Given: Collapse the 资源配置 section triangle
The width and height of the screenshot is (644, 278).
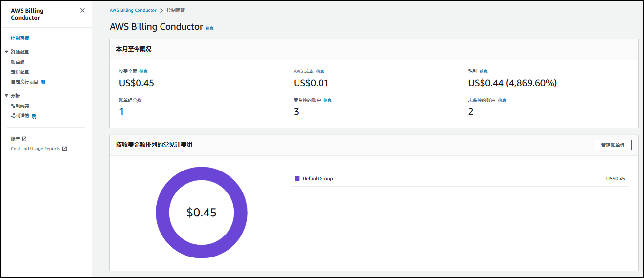Looking at the screenshot, I should click(6, 52).
